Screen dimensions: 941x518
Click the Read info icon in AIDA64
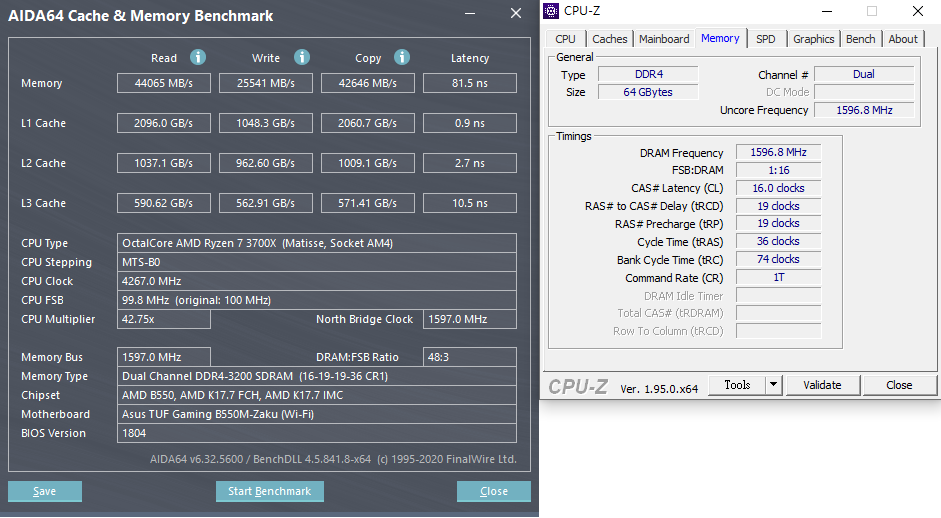tap(198, 57)
